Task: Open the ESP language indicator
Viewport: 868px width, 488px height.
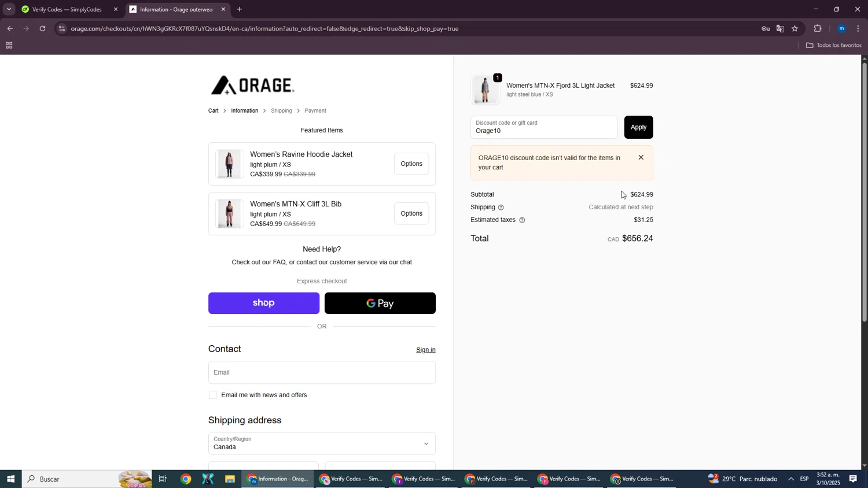Action: (x=804, y=479)
